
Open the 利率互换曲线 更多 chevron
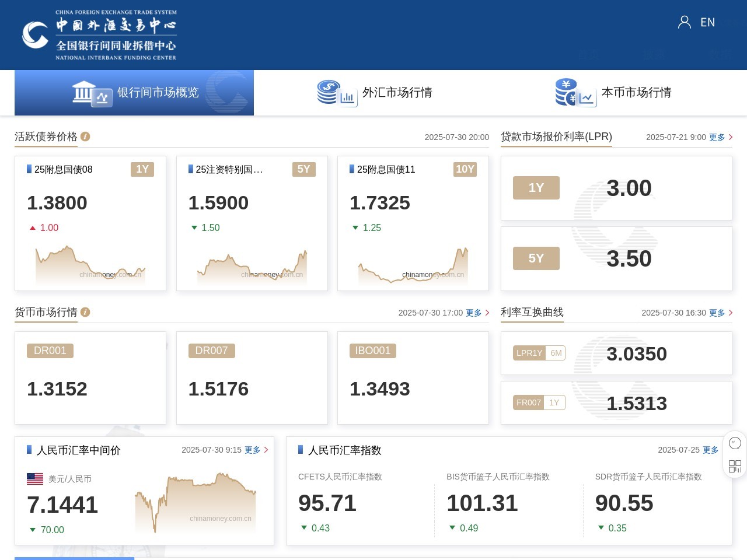[729, 313]
